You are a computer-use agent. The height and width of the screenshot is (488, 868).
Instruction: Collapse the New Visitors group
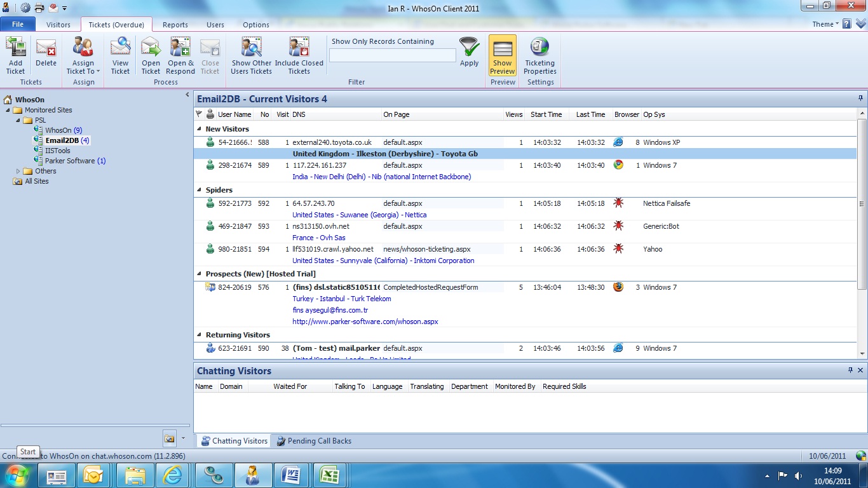click(199, 129)
